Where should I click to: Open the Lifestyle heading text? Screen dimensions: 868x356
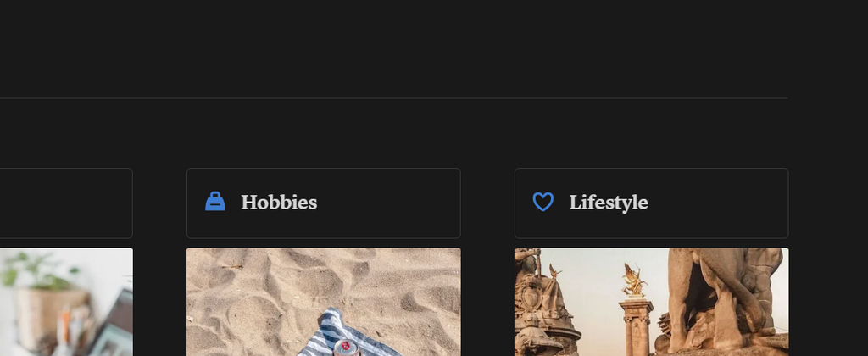[609, 202]
